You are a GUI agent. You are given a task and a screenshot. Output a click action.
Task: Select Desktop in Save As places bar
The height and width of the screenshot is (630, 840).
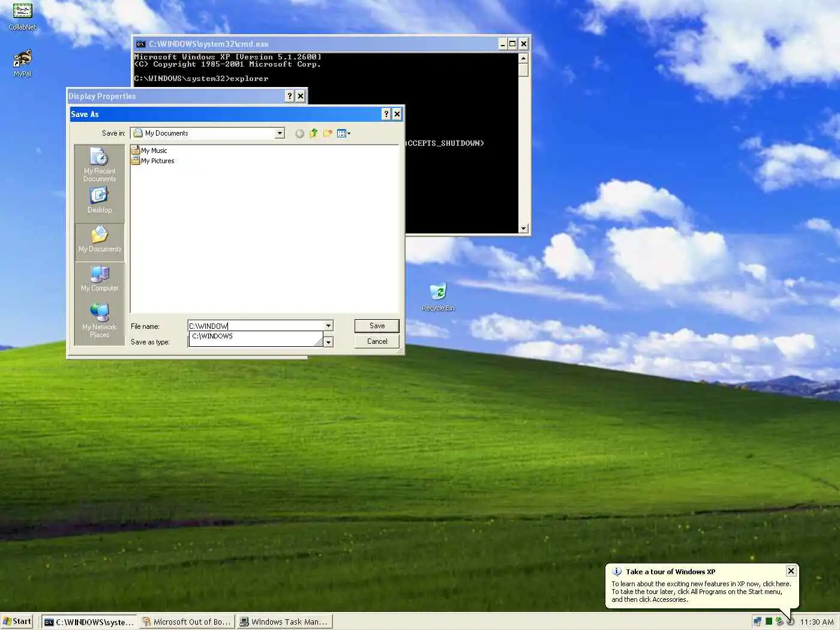(x=100, y=200)
